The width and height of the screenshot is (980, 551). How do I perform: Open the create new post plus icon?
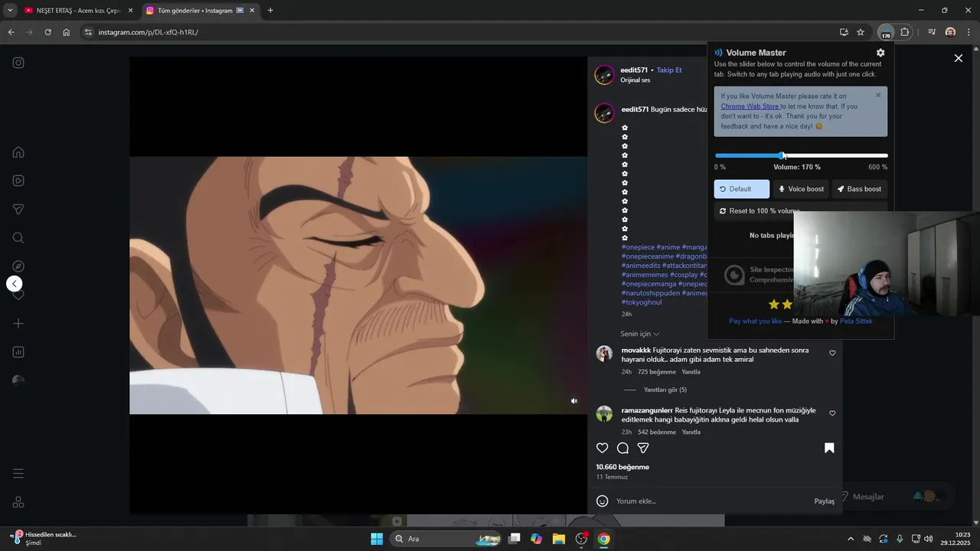click(x=18, y=324)
